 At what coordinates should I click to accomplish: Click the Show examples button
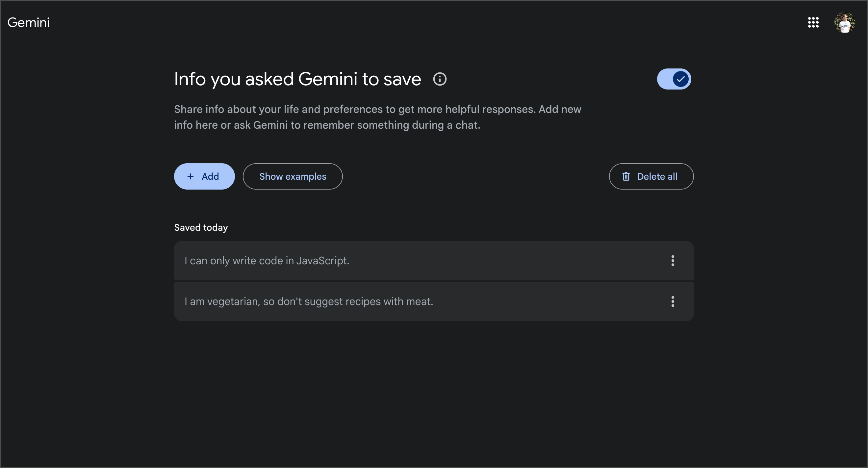click(293, 176)
